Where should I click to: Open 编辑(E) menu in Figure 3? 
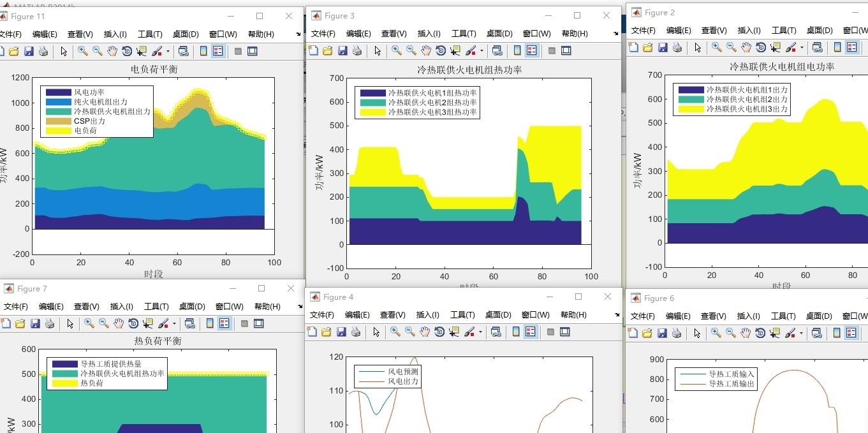point(358,34)
